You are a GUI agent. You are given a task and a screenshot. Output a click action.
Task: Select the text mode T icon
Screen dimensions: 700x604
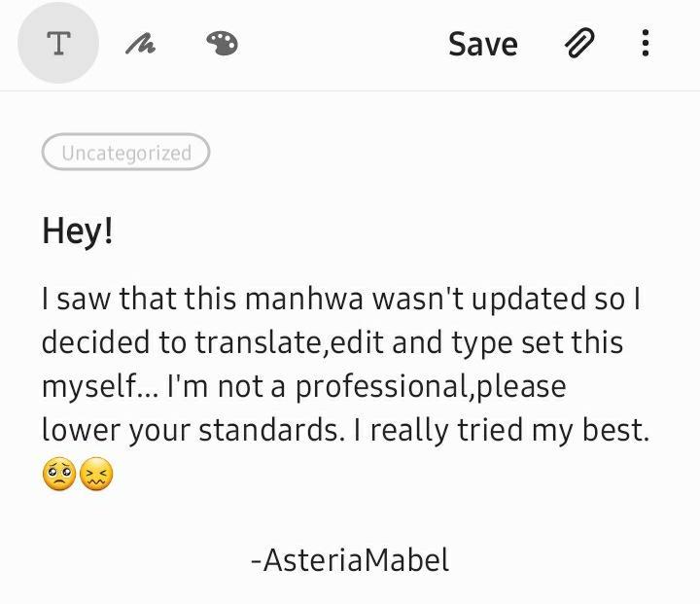(58, 44)
